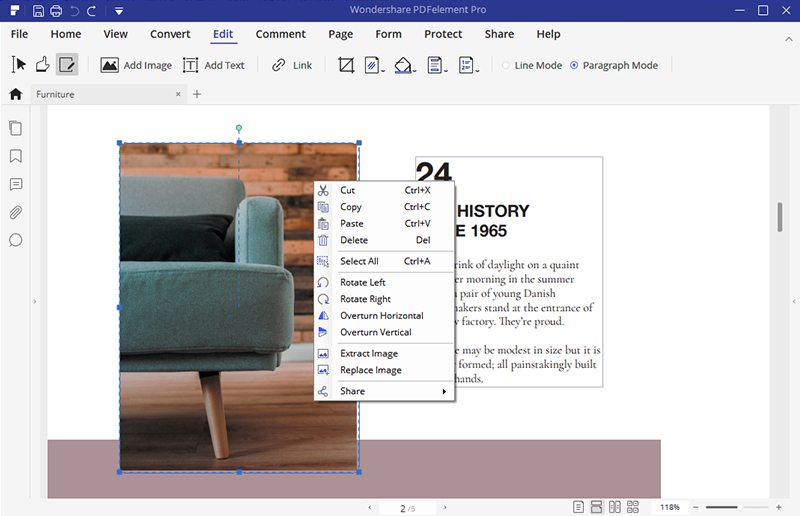800x516 pixels.
Task: Choose Overturn Horizontal option
Action: [384, 315]
